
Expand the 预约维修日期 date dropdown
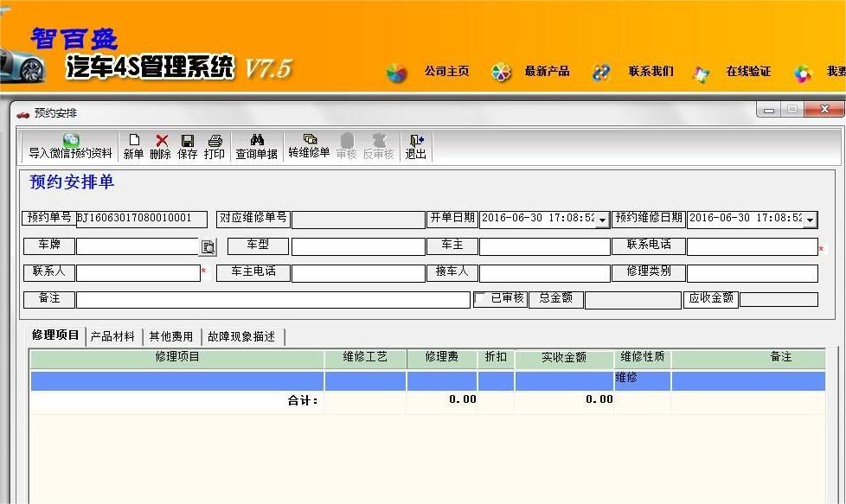pyautogui.click(x=810, y=220)
